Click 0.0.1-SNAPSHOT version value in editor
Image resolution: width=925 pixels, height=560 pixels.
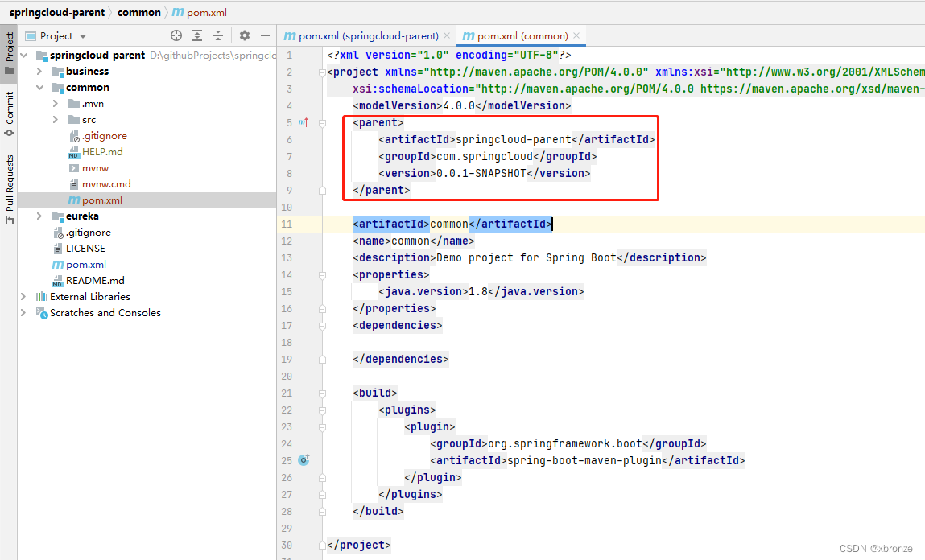tap(481, 173)
